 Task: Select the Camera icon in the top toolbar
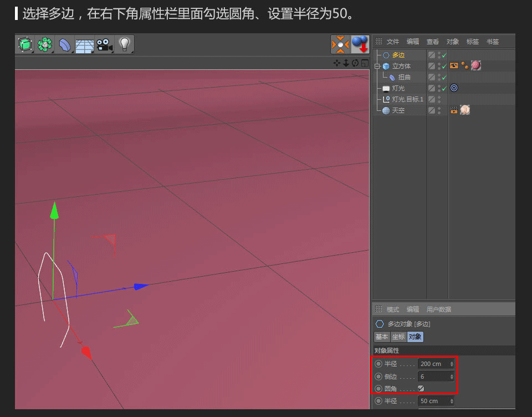tap(105, 44)
